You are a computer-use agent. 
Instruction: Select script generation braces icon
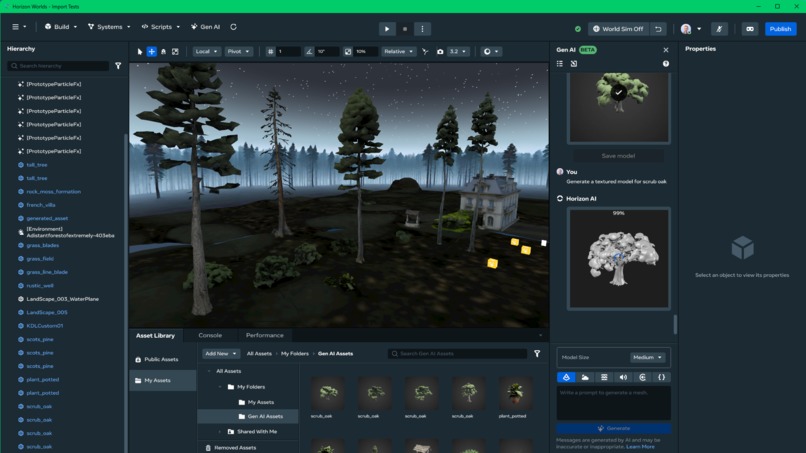(x=662, y=377)
